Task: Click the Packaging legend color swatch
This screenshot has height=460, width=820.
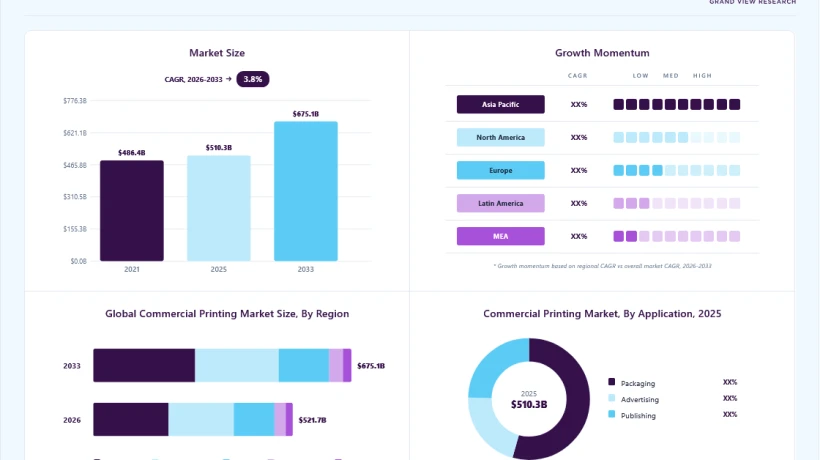Action: (x=611, y=382)
